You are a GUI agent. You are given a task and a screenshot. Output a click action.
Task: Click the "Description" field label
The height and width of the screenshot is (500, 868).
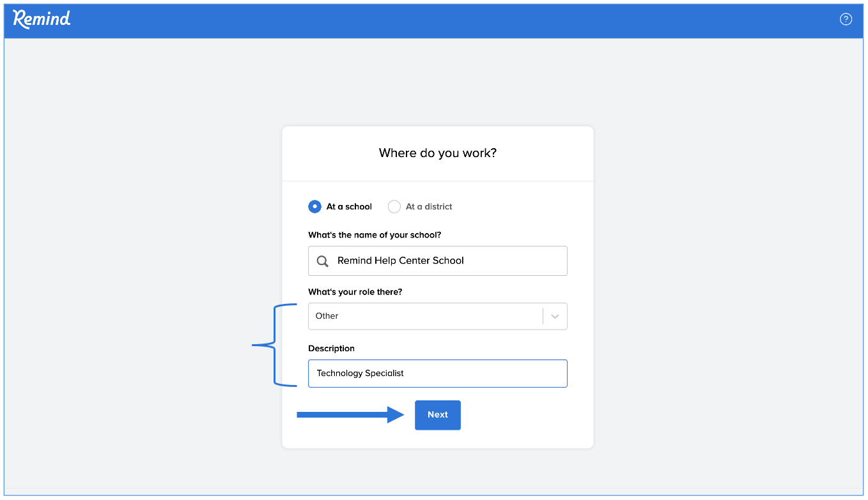(331, 349)
